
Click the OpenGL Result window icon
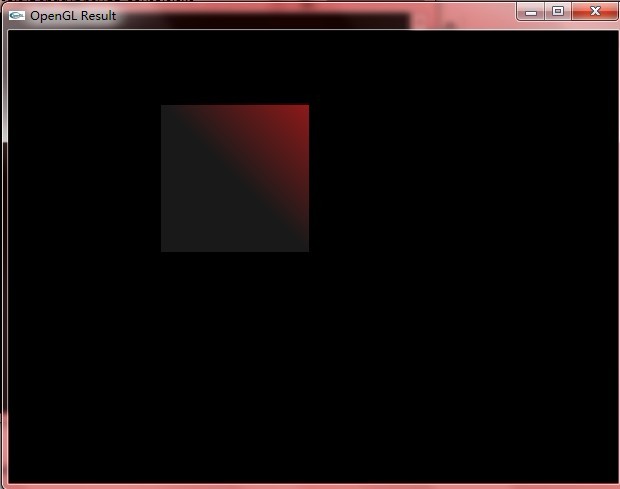click(17, 15)
